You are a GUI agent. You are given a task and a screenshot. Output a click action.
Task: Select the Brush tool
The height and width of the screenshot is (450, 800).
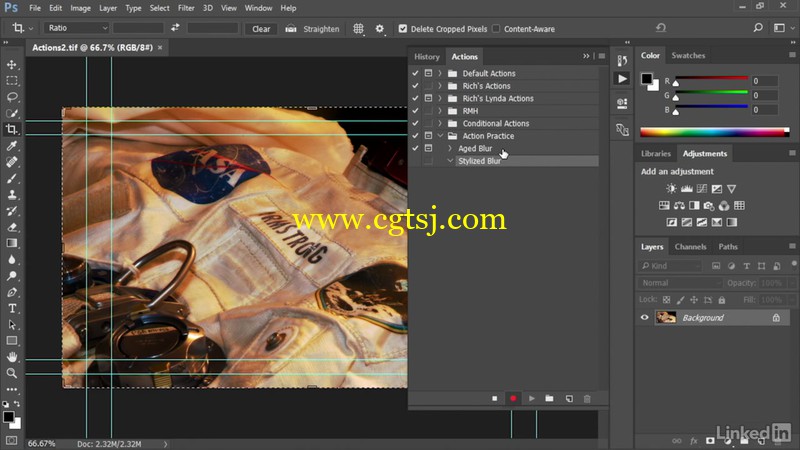12,179
